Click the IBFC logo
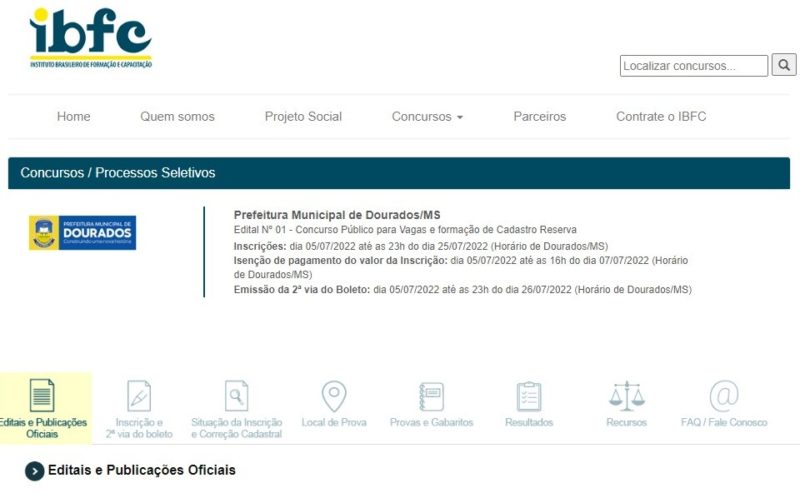Screen dimensions: 800x503 pyautogui.click(x=90, y=38)
